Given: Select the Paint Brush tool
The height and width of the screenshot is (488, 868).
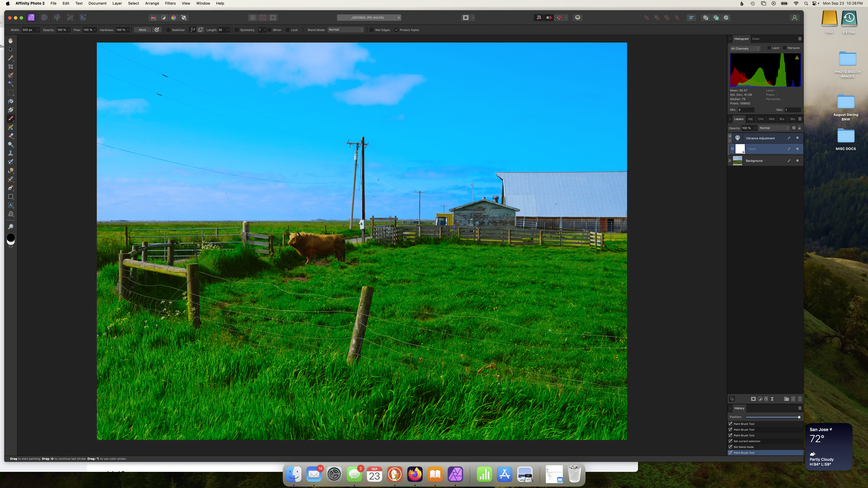Looking at the screenshot, I should tap(11, 119).
